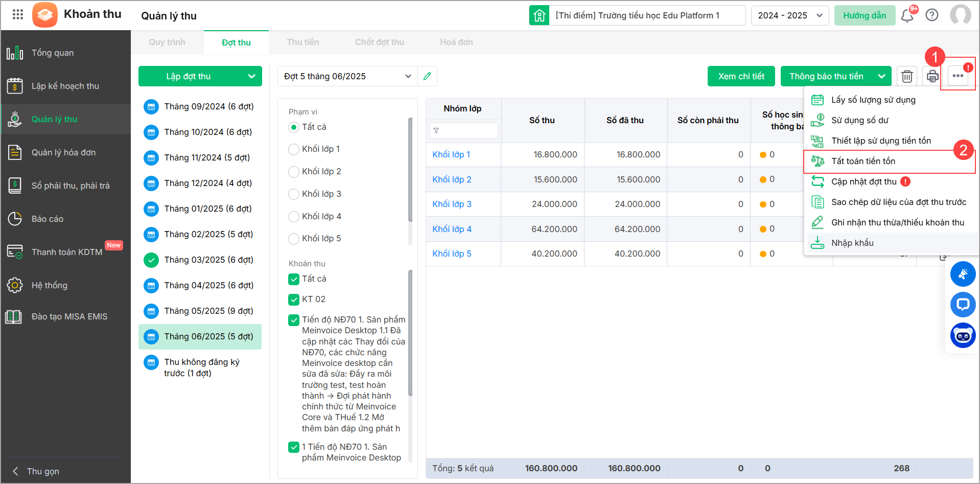Select the Khối lớp 3 radio button
This screenshot has width=980, height=484.
294,194
